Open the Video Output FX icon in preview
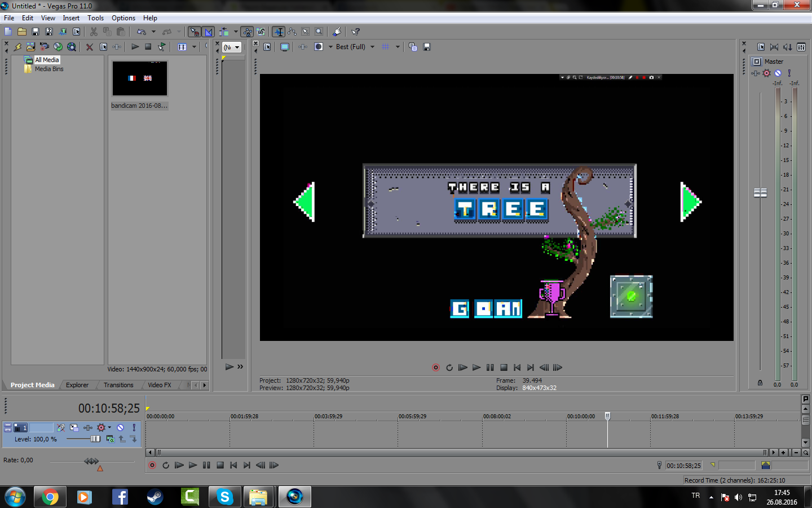Viewport: 812px width, 508px height. (x=303, y=47)
